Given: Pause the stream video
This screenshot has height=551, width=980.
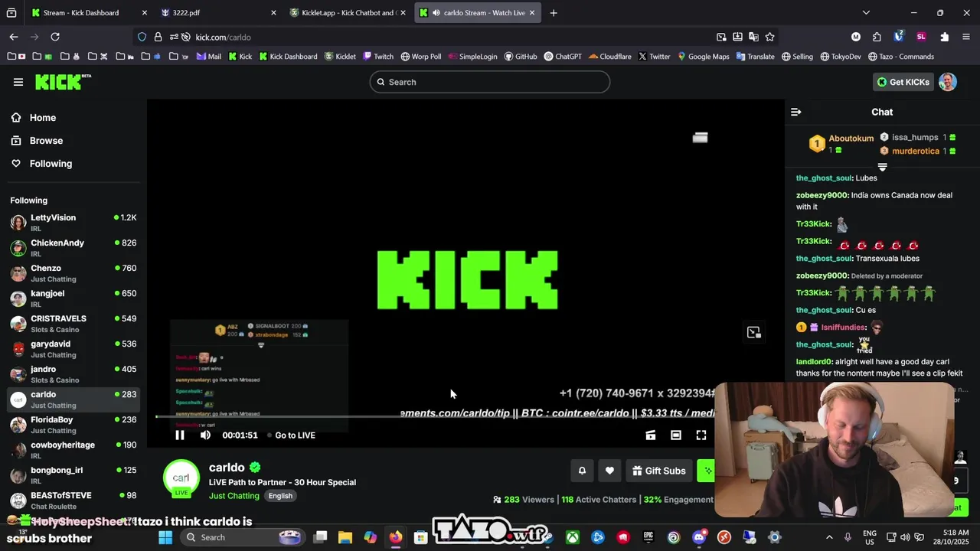Looking at the screenshot, I should 180,435.
